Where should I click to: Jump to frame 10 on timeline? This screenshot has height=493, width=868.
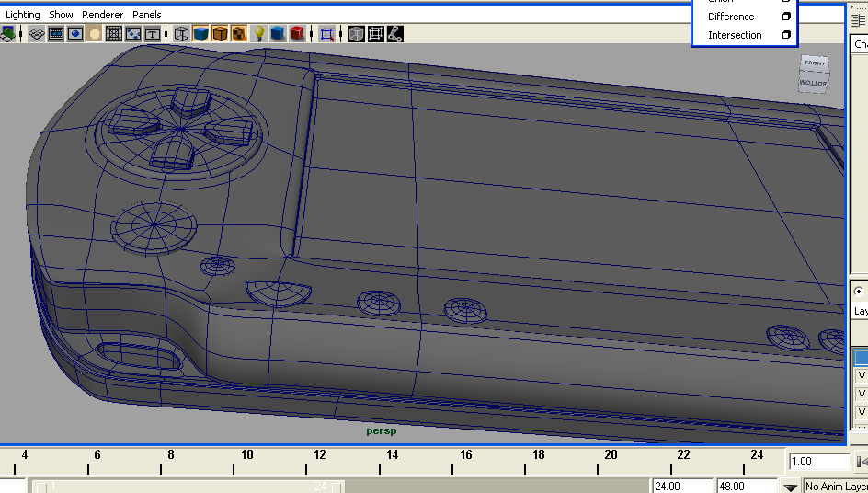coord(247,455)
